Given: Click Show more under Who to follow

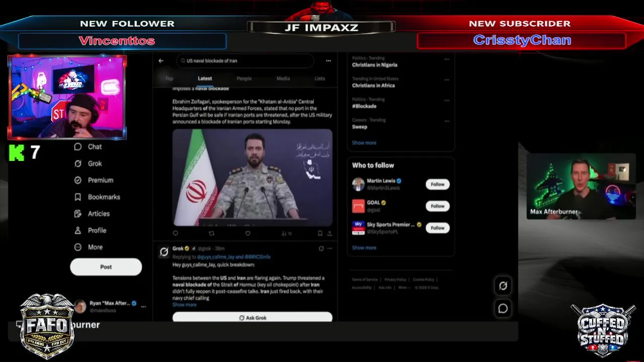Looking at the screenshot, I should coord(364,248).
